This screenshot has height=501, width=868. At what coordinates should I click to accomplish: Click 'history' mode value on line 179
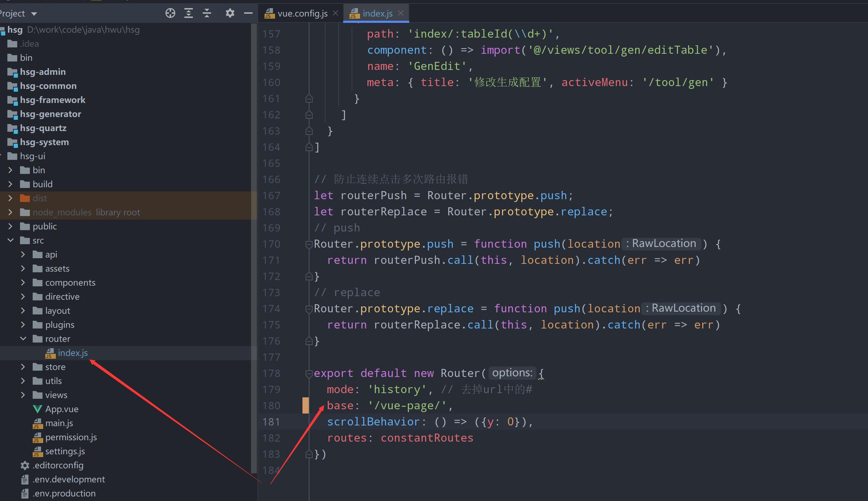coord(397,390)
